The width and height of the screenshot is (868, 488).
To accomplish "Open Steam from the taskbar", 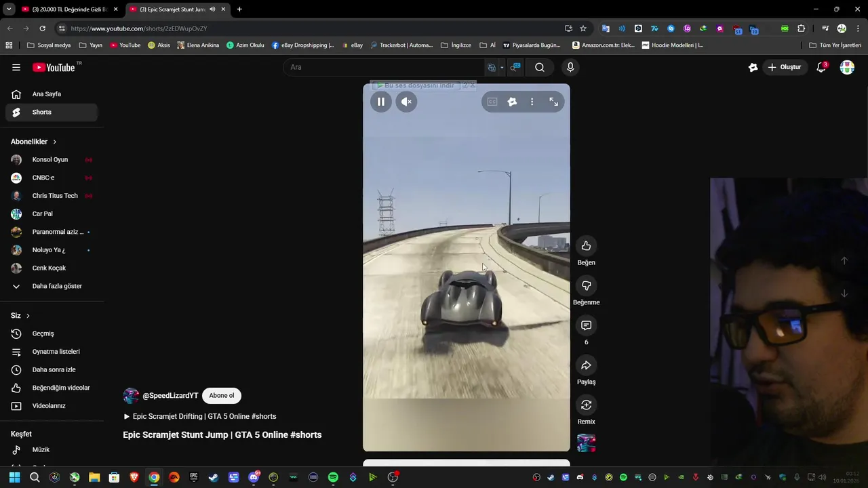I will 213,478.
